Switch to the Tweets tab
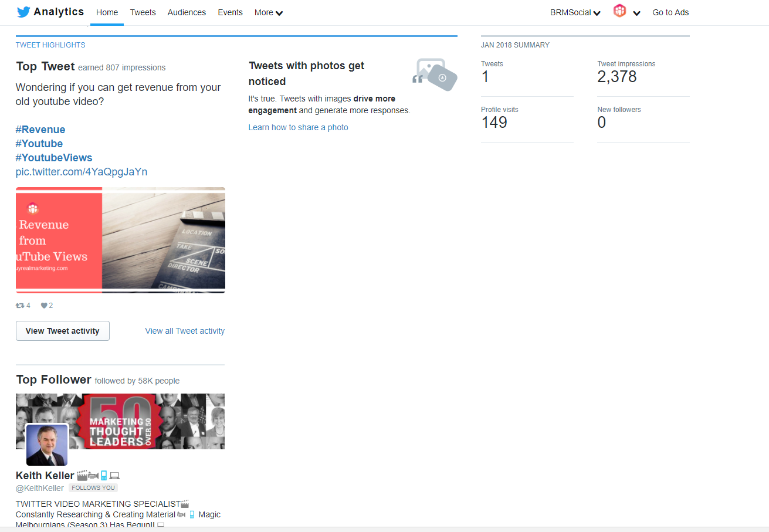The height and width of the screenshot is (532, 769). 143,12
